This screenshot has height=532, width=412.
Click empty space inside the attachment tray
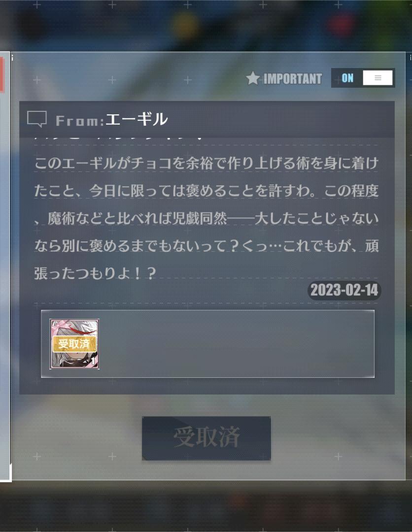[238, 344]
